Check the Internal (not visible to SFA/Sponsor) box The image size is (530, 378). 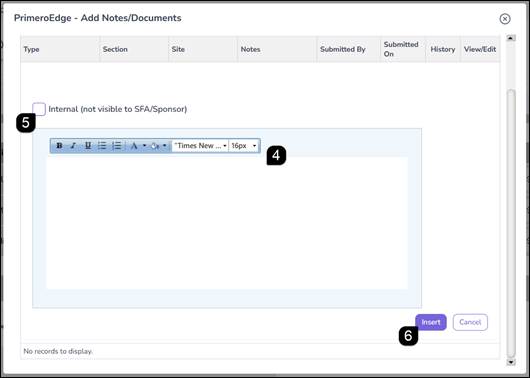click(x=39, y=109)
